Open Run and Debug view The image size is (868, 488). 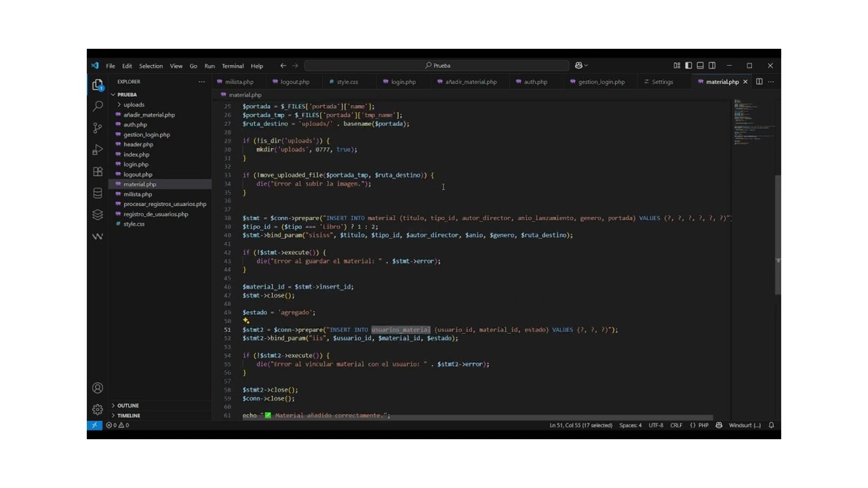(98, 150)
